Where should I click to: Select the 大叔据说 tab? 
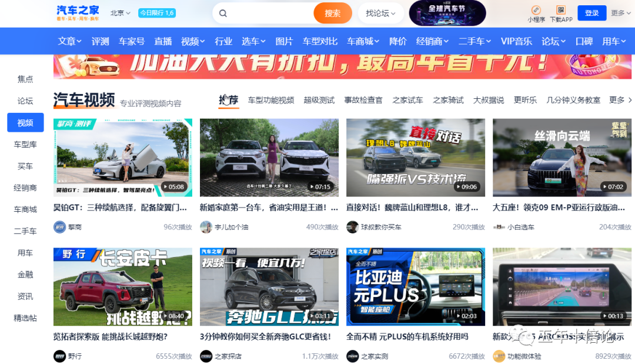point(489,100)
